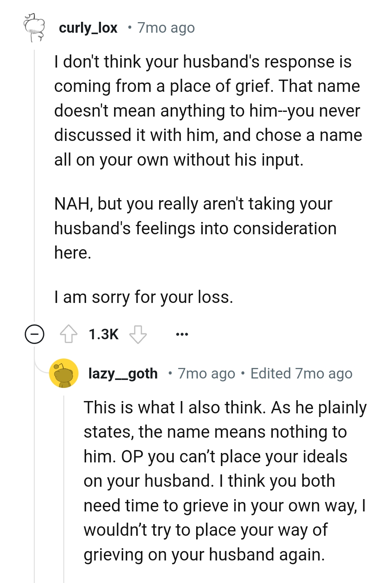Collapse curly_lox's thread with minus button
Viewport: 392px width, 583px height.
(x=35, y=334)
